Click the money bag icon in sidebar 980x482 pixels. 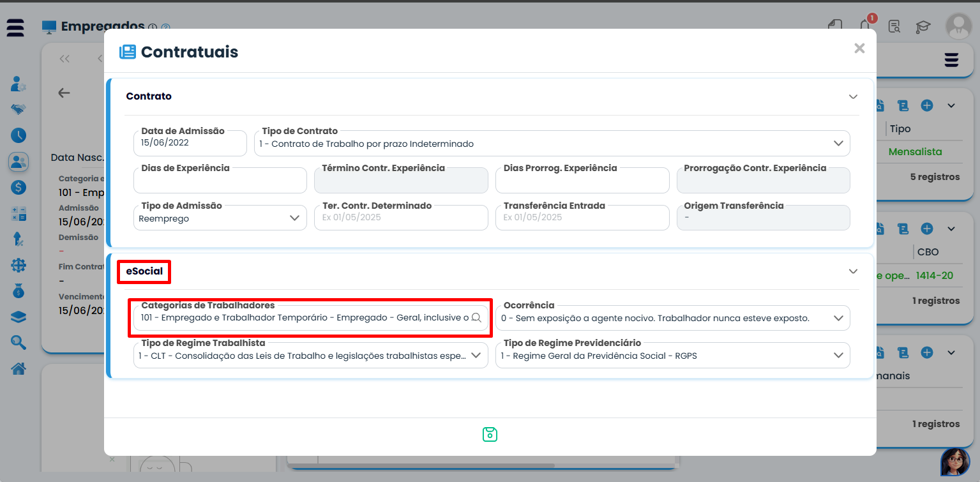(x=19, y=291)
